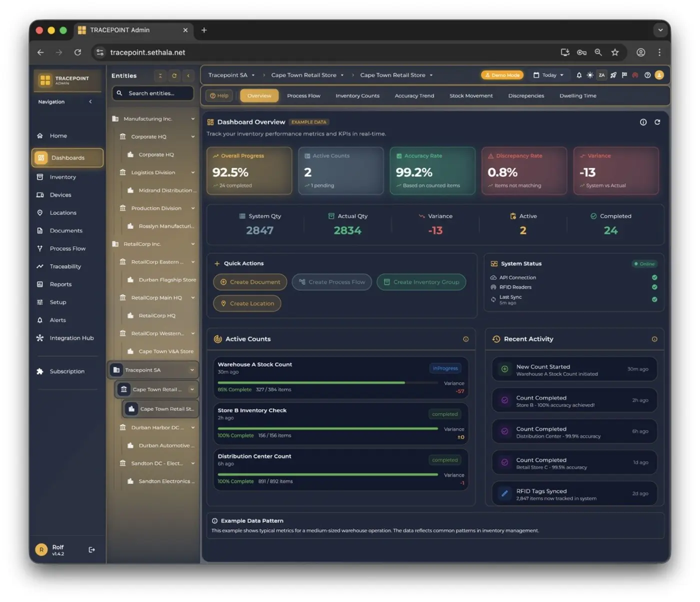Refresh the Entities panel
700x602 pixels.
(x=174, y=76)
